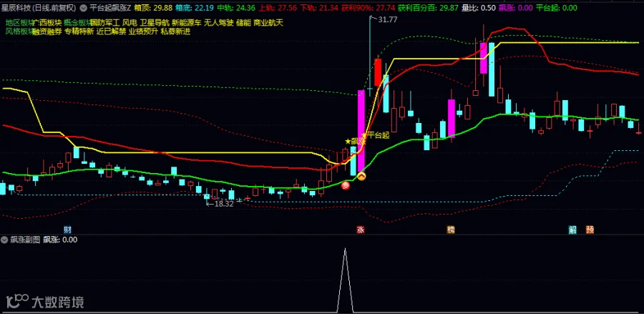Open the 无人驾驶 concept tag
This screenshot has height=314, width=644.
(x=218, y=23)
